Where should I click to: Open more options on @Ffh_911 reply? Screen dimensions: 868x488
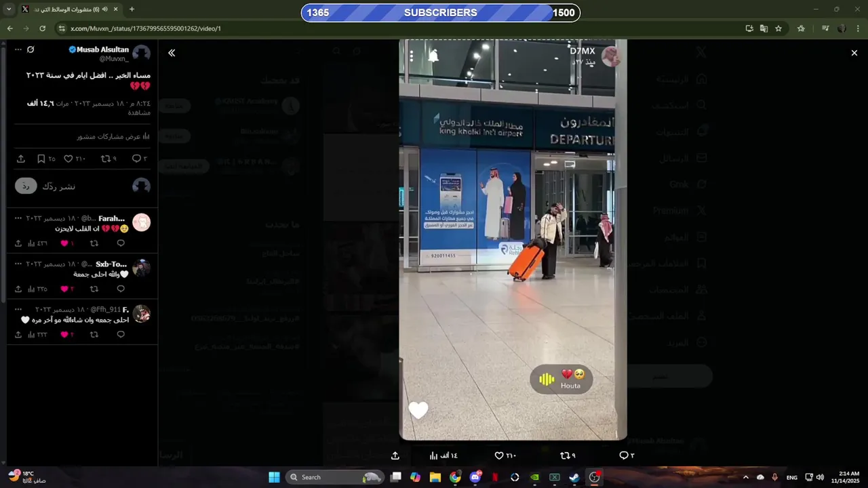point(18,309)
